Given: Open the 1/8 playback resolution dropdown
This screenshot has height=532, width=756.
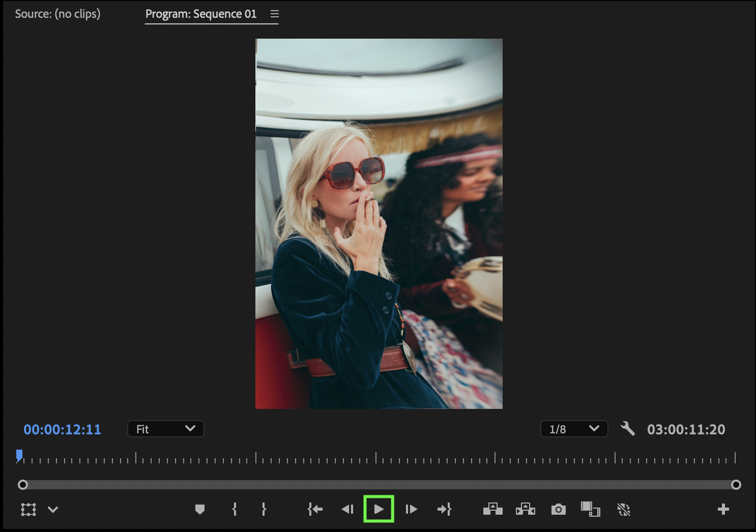Looking at the screenshot, I should 573,429.
